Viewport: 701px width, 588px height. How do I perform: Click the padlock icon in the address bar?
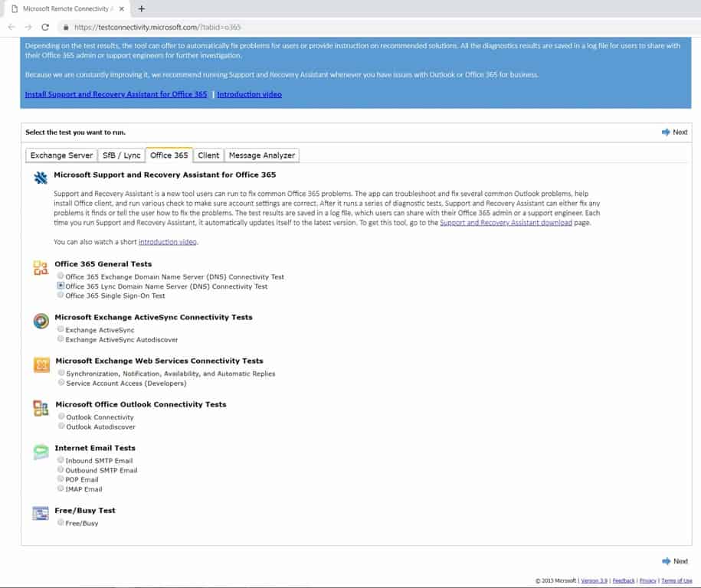[x=65, y=26]
